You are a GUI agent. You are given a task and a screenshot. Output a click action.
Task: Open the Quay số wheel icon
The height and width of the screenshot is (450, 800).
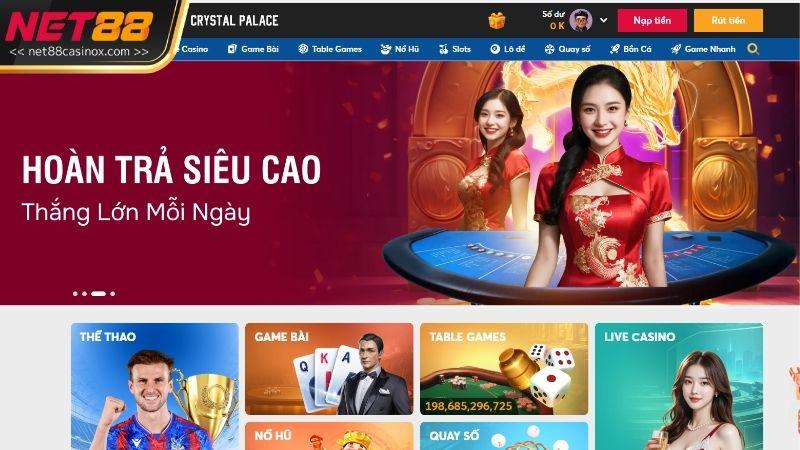(549, 49)
